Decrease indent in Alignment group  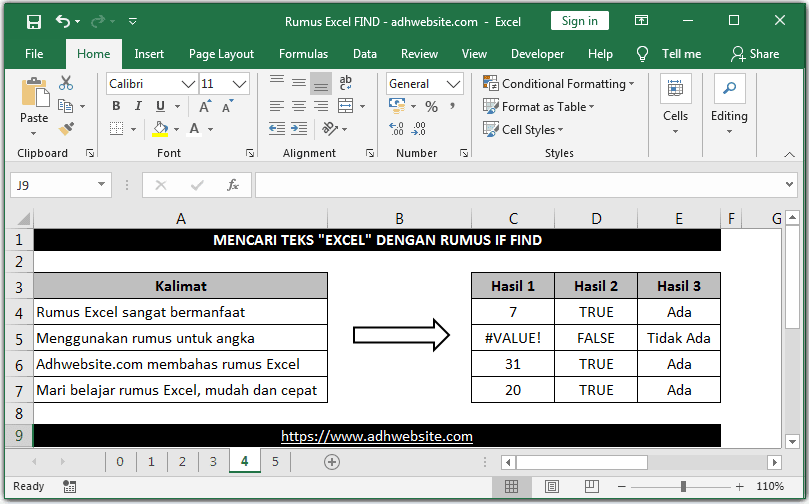click(277, 128)
